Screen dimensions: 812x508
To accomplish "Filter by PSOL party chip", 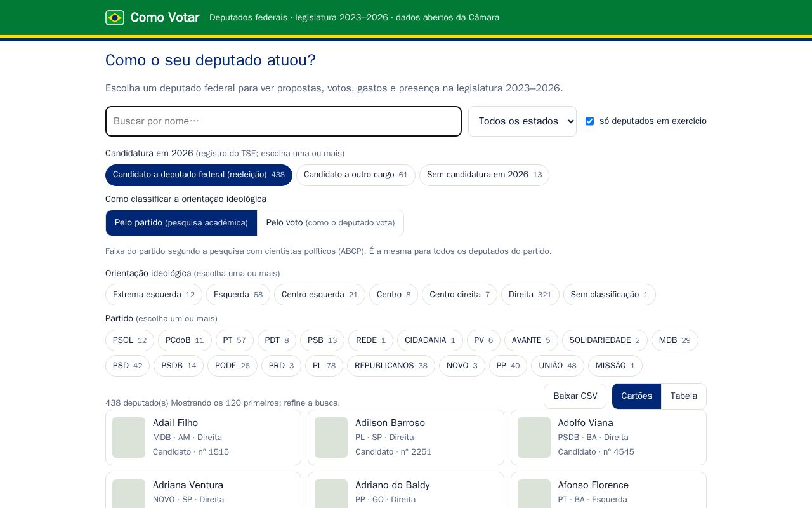I will tap(129, 340).
